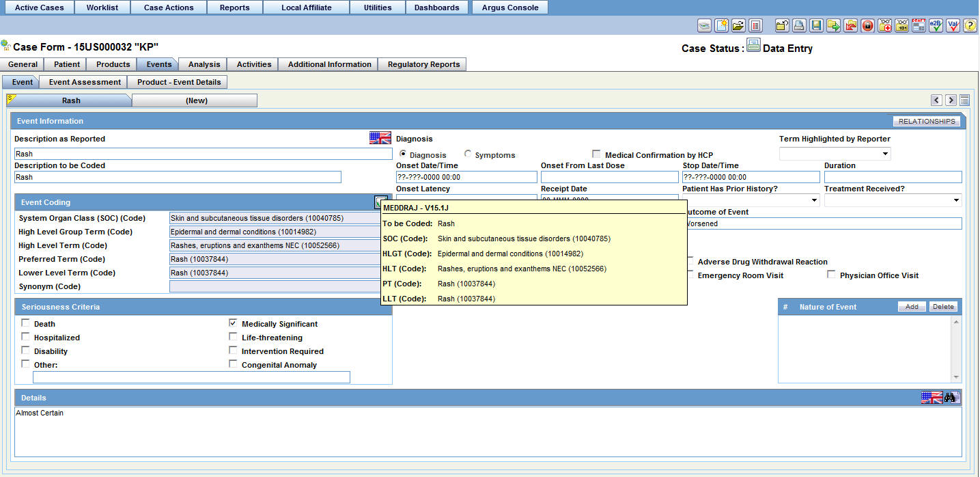Click the red checklist toolbar icon
980x477 pixels.
[755, 26]
